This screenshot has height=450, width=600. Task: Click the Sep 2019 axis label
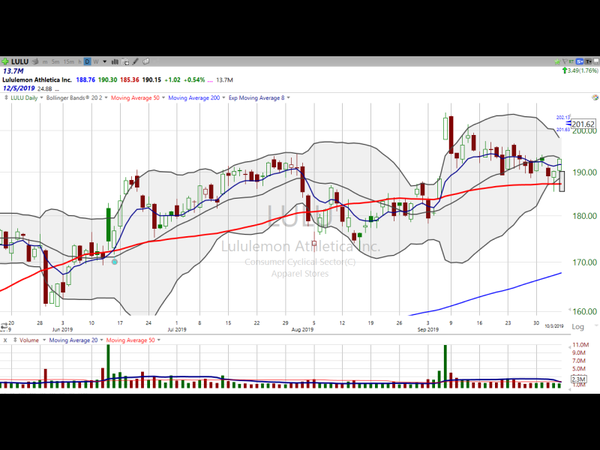coord(428,329)
